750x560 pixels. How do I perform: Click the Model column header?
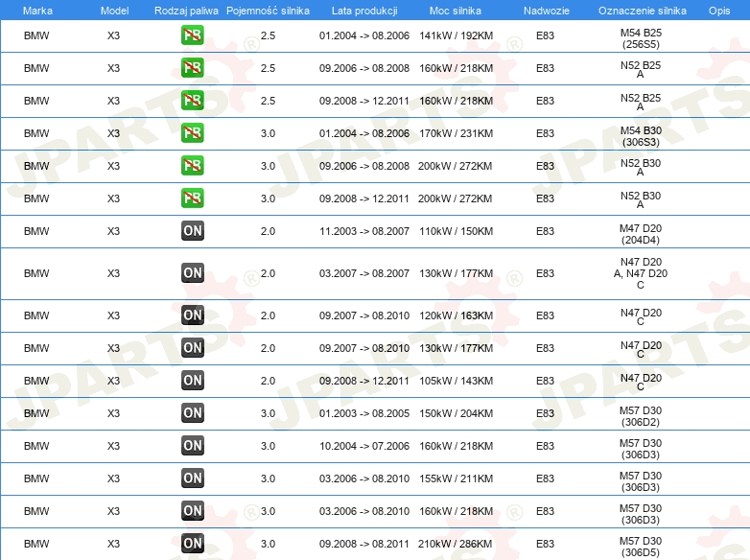click(x=115, y=11)
